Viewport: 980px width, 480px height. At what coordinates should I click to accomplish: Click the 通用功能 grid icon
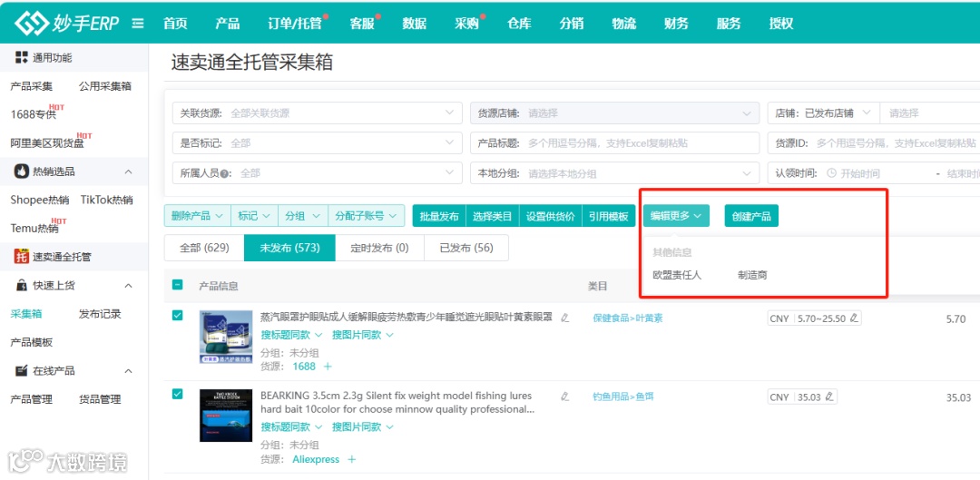(x=21, y=57)
